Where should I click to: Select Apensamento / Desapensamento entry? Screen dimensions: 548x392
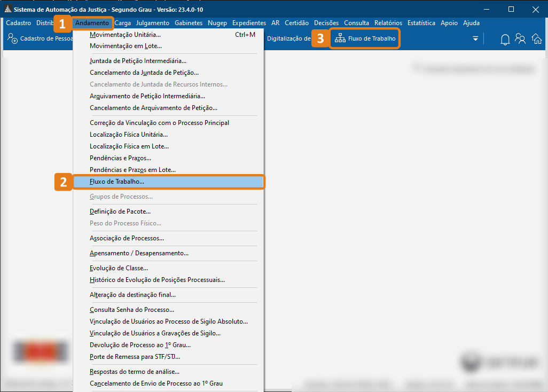coord(139,253)
